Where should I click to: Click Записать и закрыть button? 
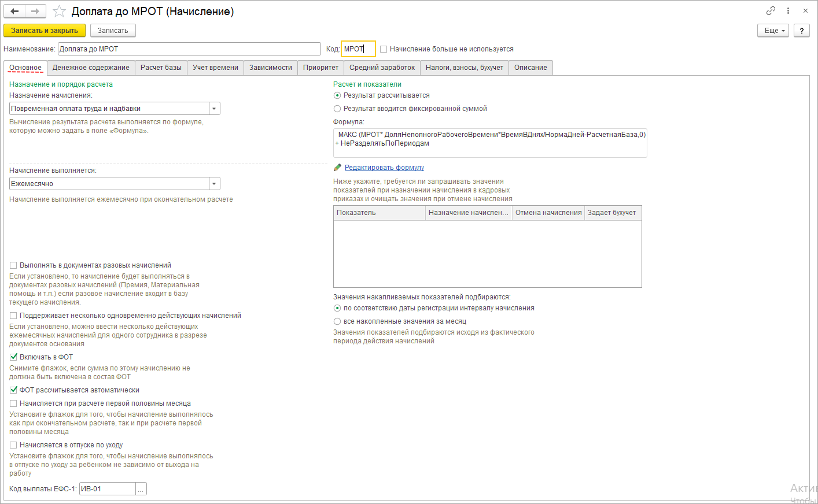(x=45, y=31)
